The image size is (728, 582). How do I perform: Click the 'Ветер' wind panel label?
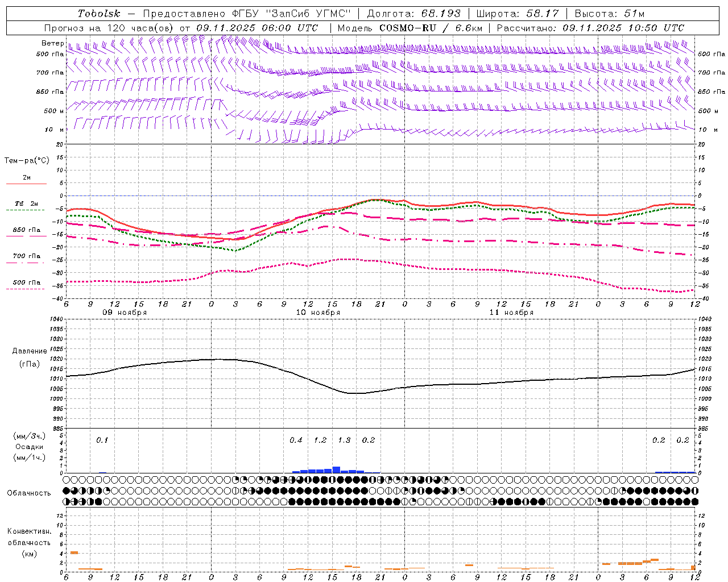click(52, 43)
